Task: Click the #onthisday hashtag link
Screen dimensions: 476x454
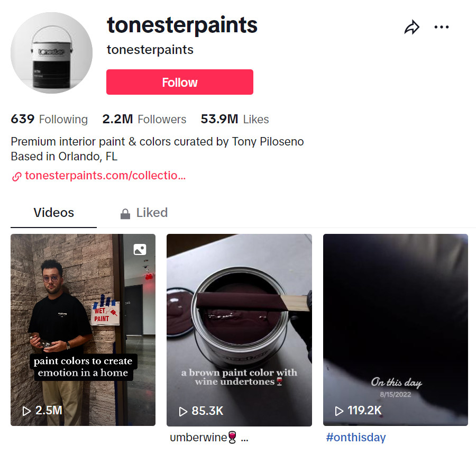Action: tap(355, 438)
